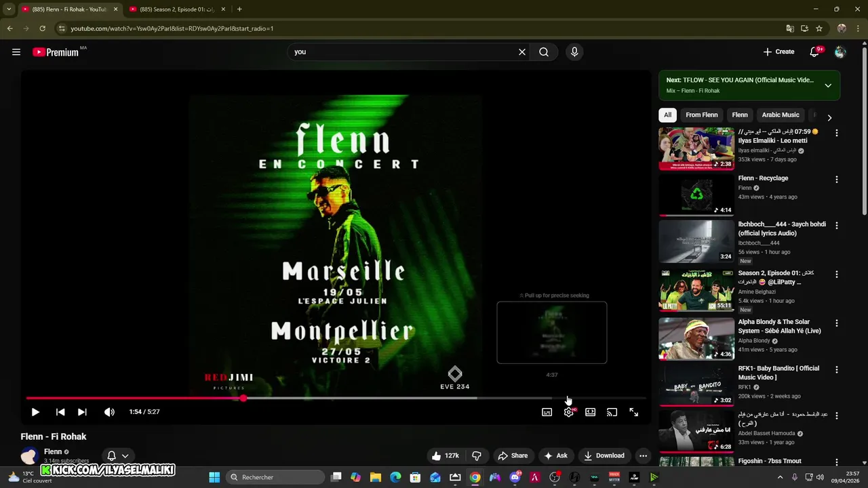Start voice search with the microphone
The height and width of the screenshot is (488, 868).
click(x=574, y=52)
